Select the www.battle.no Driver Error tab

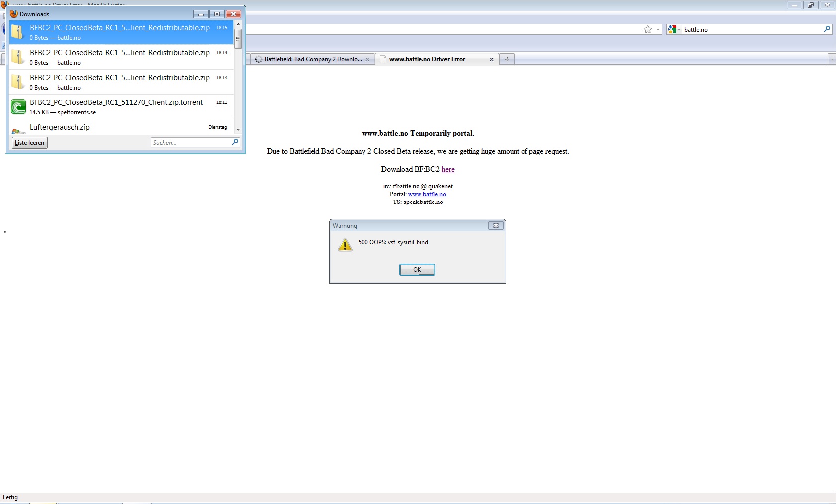(x=437, y=59)
